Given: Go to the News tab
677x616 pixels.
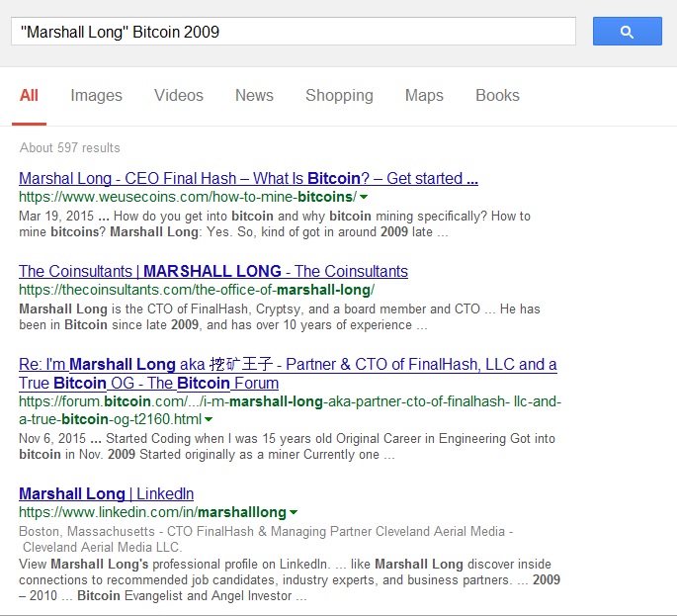Looking at the screenshot, I should [254, 95].
